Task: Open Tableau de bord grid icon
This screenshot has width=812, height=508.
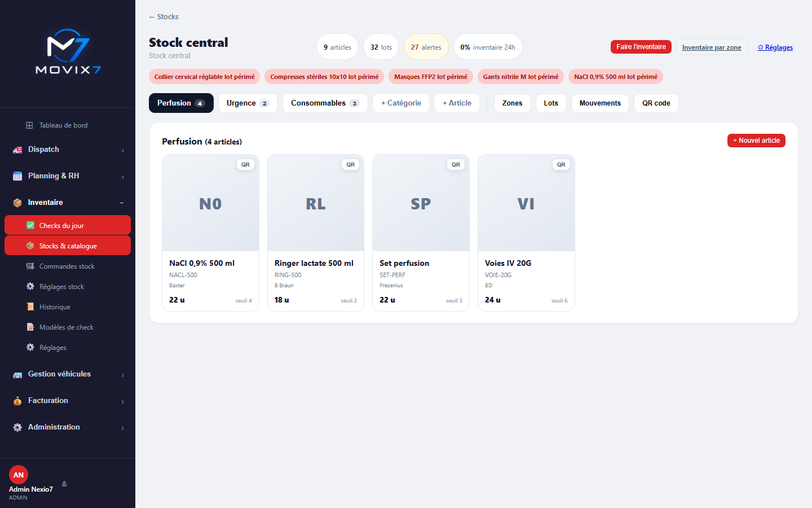Action: click(x=29, y=125)
